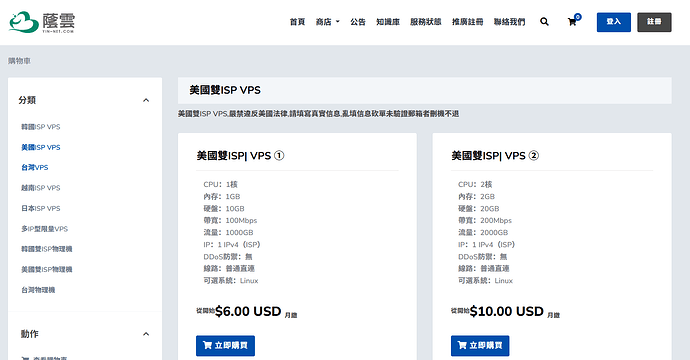This screenshot has width=690, height=360.
Task: Click the 註冊 button
Action: click(654, 22)
